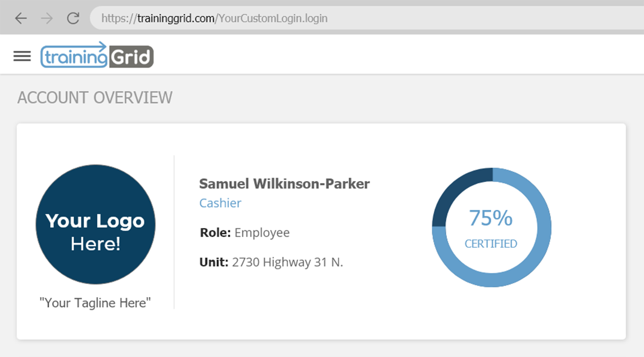644x357 pixels.
Task: Click the name Samuel Wilkinson-Parker
Action: [284, 184]
